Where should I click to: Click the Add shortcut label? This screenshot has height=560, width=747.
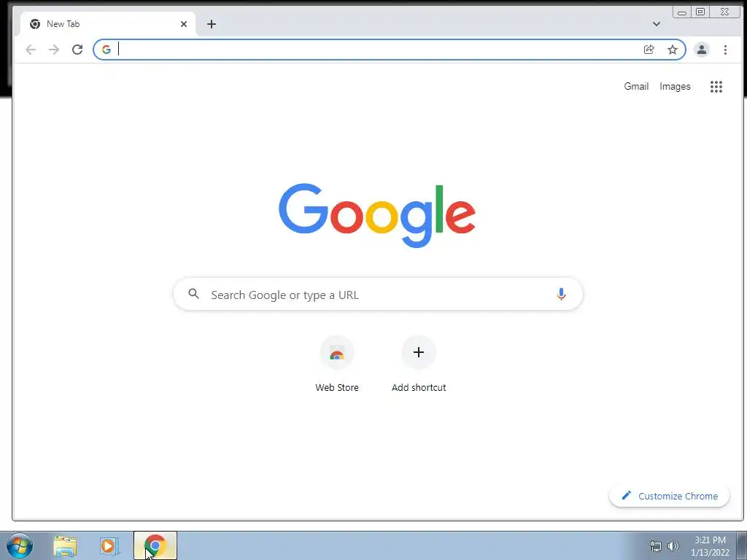click(419, 388)
